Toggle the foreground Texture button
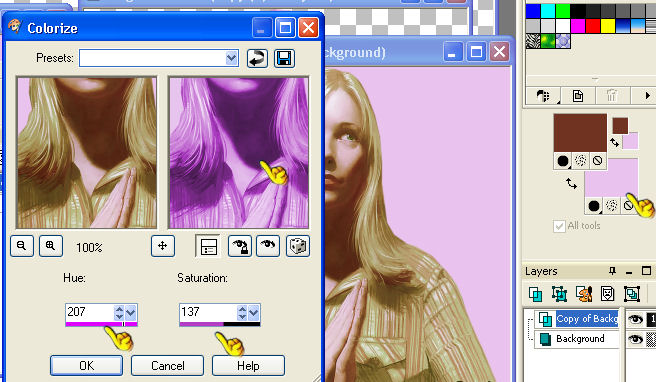656x382 pixels. pyautogui.click(x=580, y=161)
